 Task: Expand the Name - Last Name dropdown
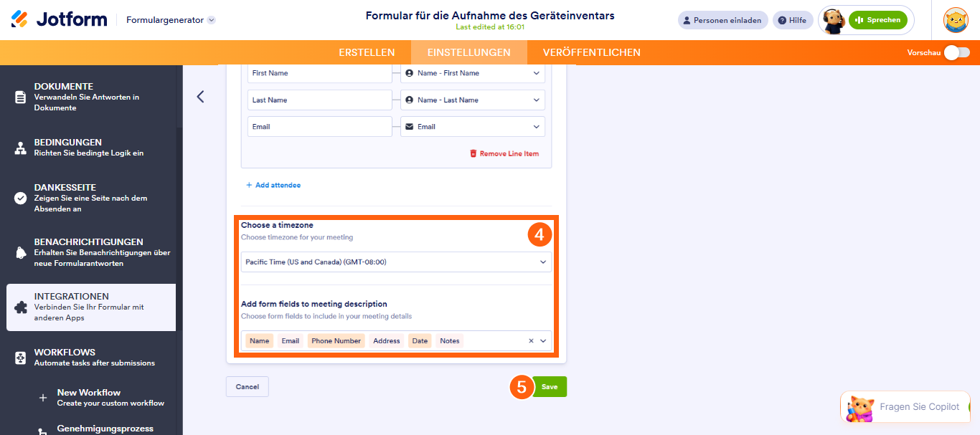point(473,100)
